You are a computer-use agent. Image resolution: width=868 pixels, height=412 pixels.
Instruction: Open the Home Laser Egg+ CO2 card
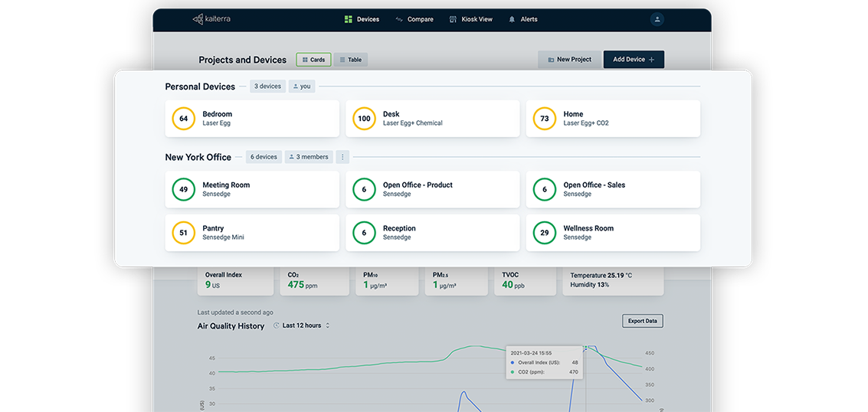click(x=613, y=119)
